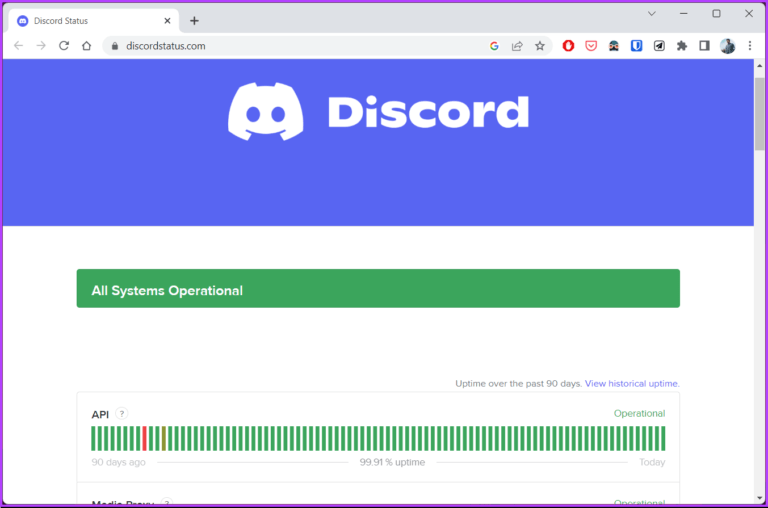This screenshot has height=508, width=768.
Task: Share this page via share icon
Action: (517, 46)
